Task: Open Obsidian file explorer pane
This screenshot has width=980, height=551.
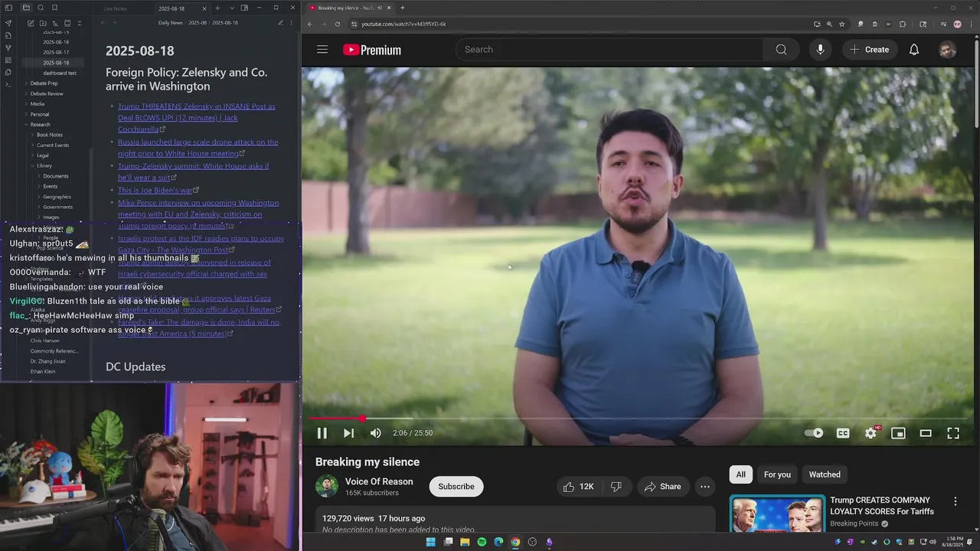Action: click(x=26, y=8)
